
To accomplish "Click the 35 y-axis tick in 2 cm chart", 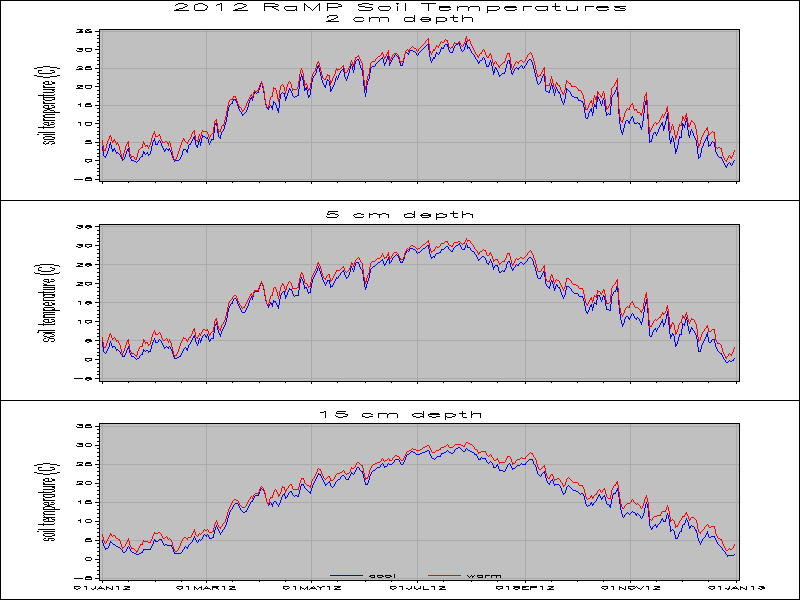I will tap(87, 30).
